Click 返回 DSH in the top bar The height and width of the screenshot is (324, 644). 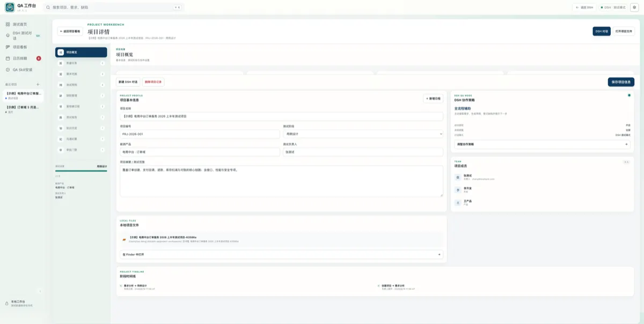[584, 8]
